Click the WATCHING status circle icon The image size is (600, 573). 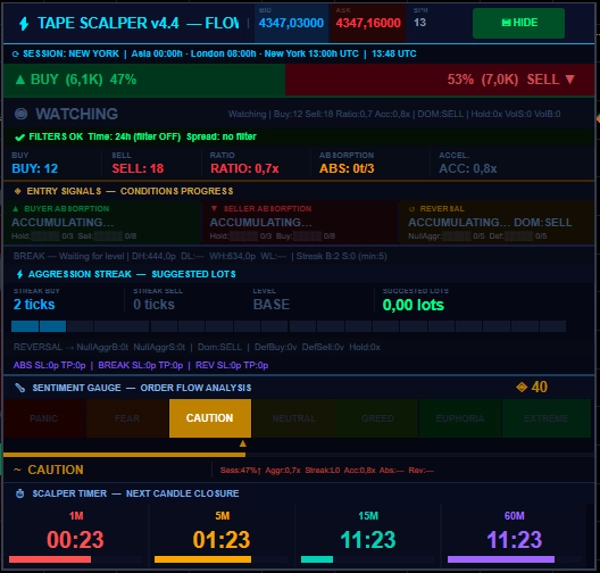(x=21, y=114)
